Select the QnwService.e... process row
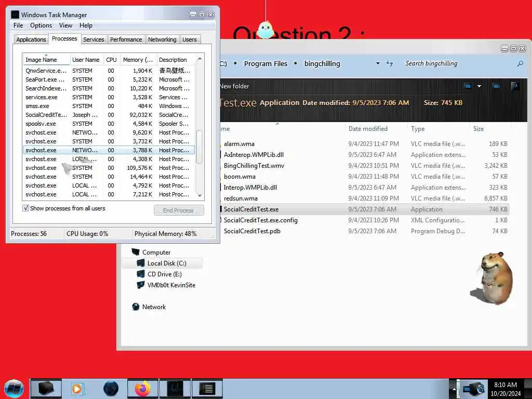This screenshot has width=532, height=399. click(x=109, y=71)
